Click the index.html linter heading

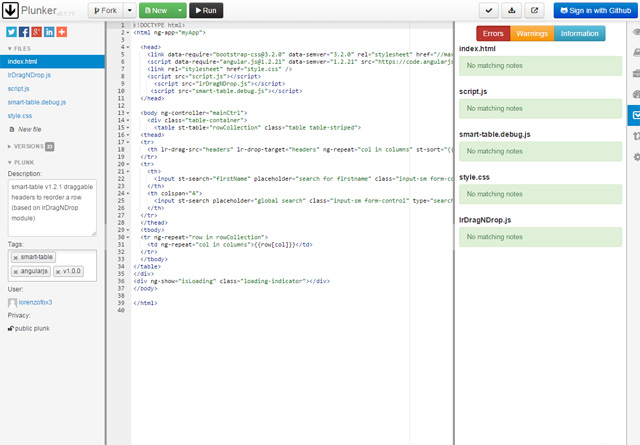pos(477,49)
